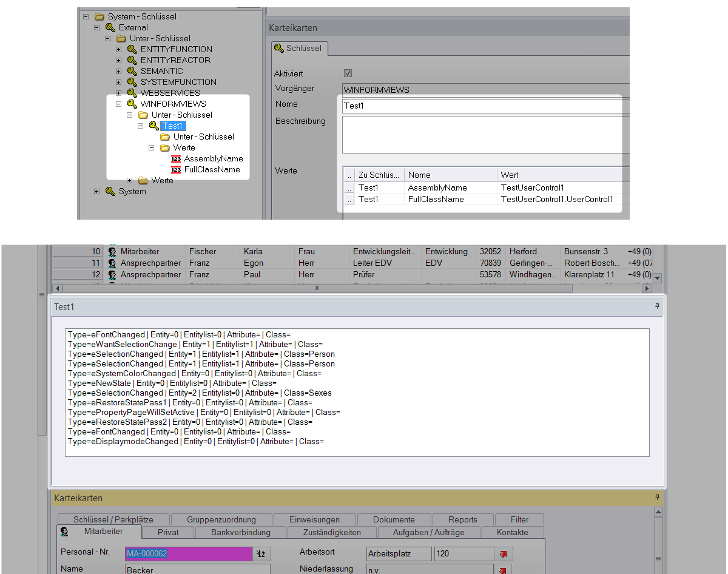The width and height of the screenshot is (728, 574).
Task: Click the person icon in row 12 Ansprechpartner
Action: (112, 274)
